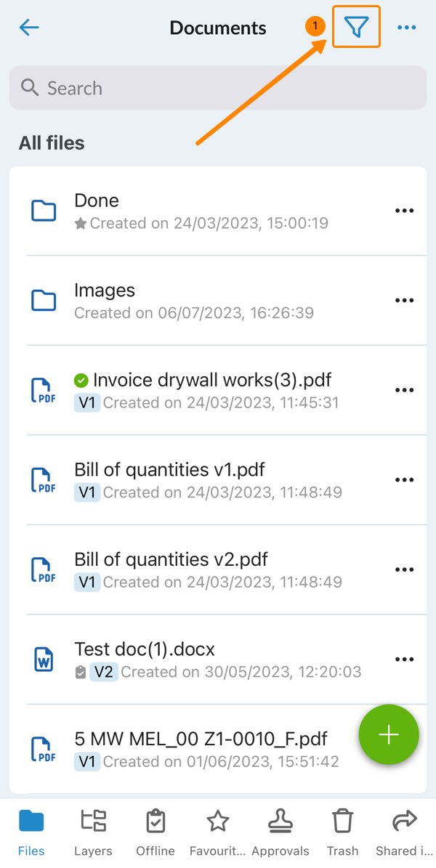Open 5 MW MEL_00 Z1-0010_F.pdf file

click(201, 740)
